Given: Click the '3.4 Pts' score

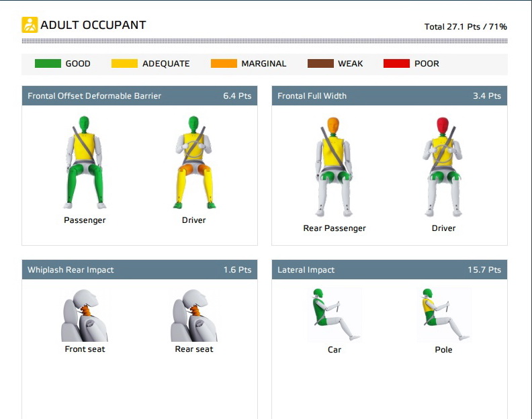Looking at the screenshot, I should click(x=487, y=96).
